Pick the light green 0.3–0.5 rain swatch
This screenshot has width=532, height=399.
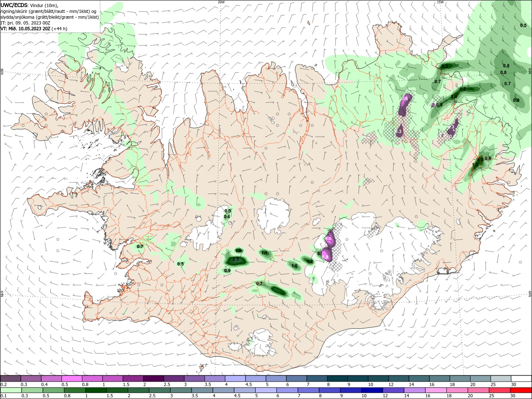tap(32, 390)
